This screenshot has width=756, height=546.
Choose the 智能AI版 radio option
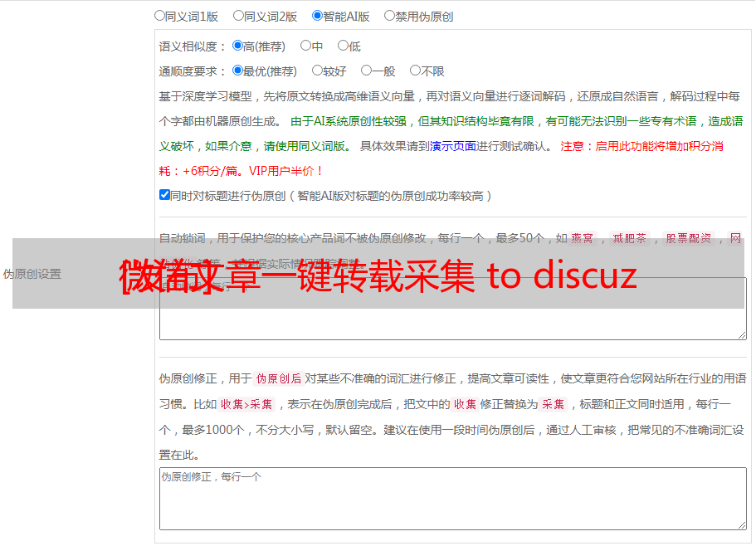point(317,16)
